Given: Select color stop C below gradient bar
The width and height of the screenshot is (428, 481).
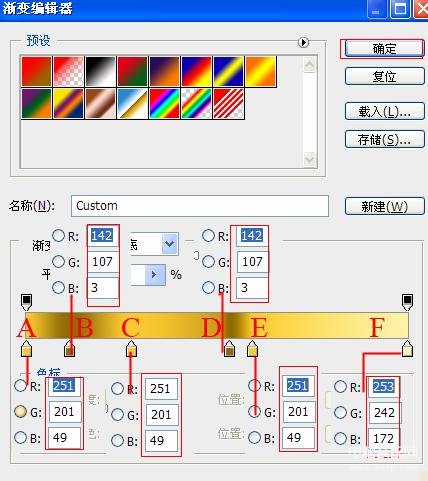Looking at the screenshot, I should tap(132, 349).
